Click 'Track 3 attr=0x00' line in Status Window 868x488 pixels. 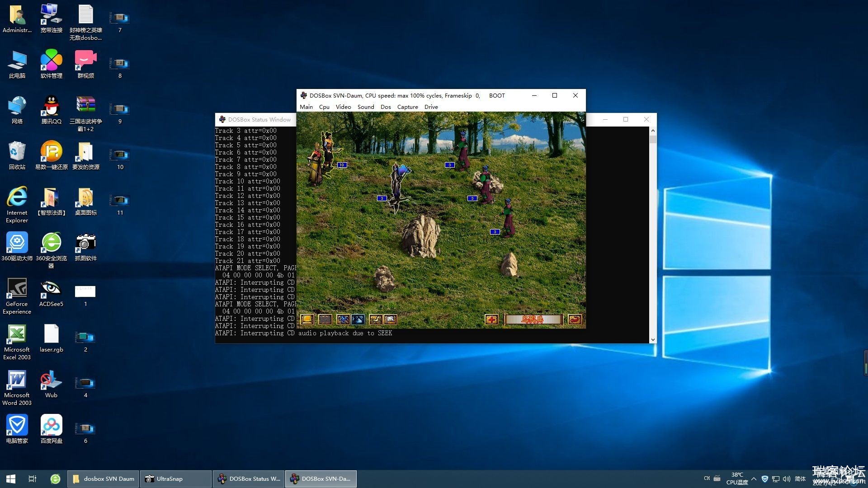click(x=245, y=131)
